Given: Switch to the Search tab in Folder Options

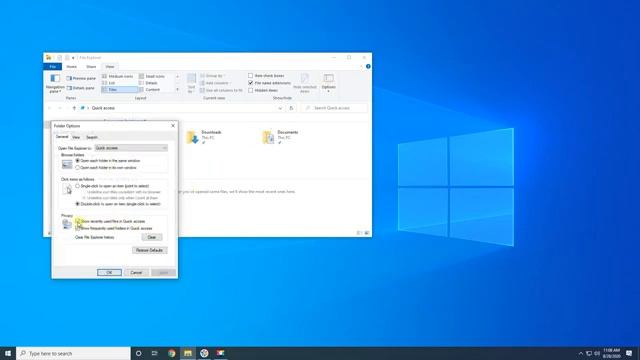Looking at the screenshot, I should coord(92,137).
